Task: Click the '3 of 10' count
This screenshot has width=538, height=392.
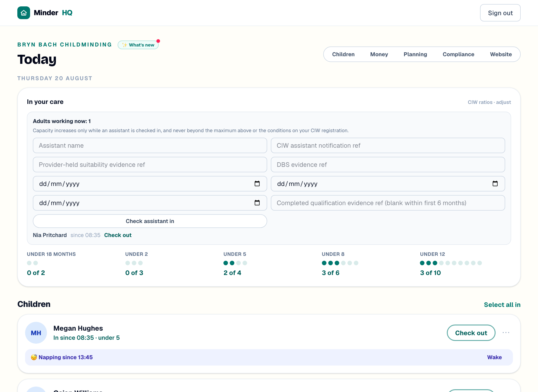Action: (x=430, y=273)
